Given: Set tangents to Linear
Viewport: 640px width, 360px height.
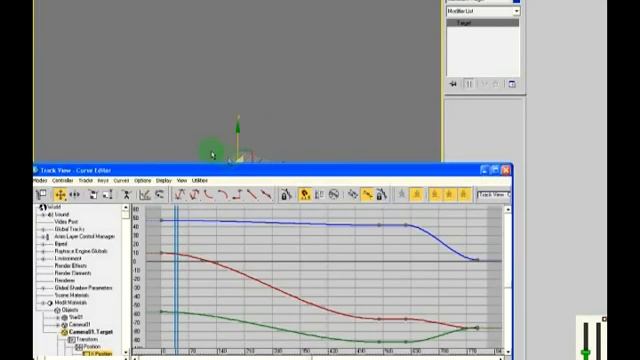Looking at the screenshot, I should coord(251,195).
